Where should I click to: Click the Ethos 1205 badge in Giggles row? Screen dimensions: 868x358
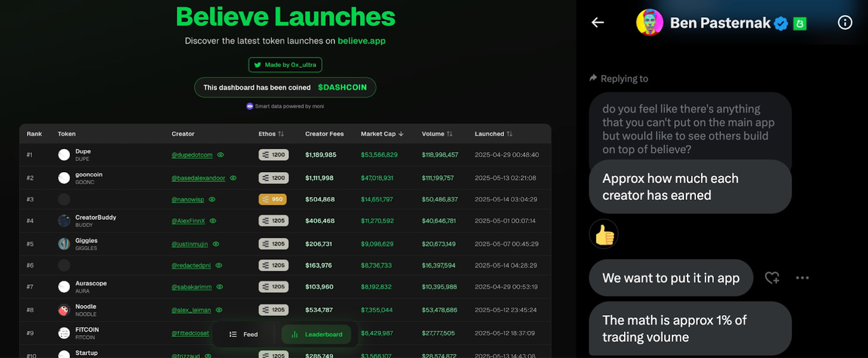[273, 243]
